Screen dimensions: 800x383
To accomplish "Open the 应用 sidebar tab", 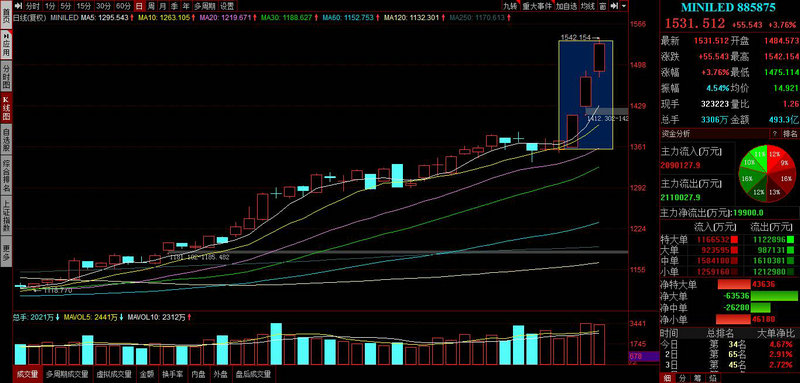I will [7, 46].
